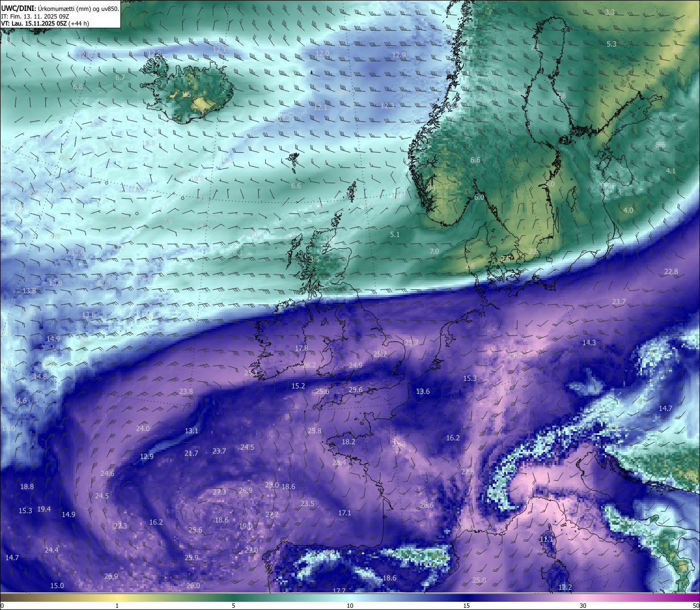Click the 26.6 value on the map
This screenshot has height=610, width=700.
click(x=427, y=505)
